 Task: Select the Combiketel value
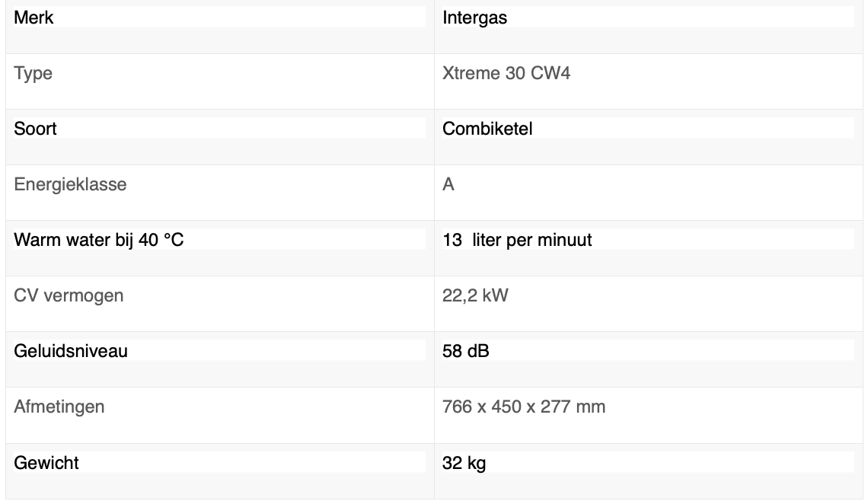(487, 129)
